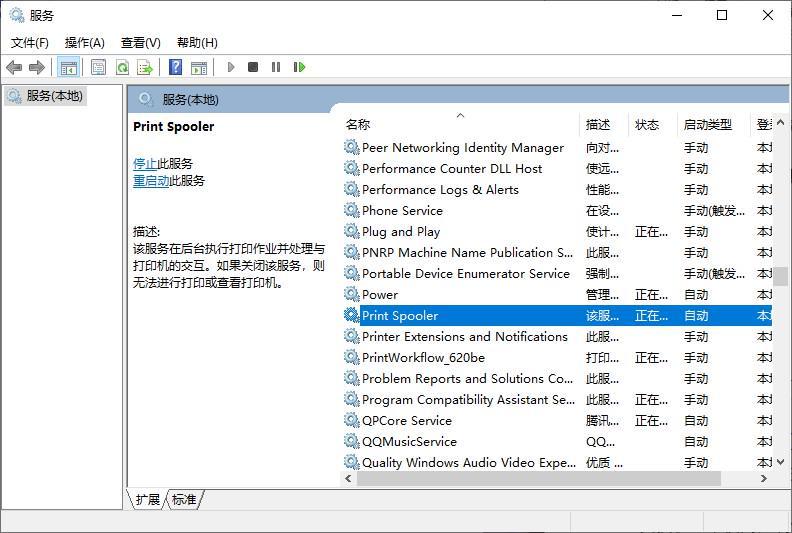Click the 停止 link to stop service
The image size is (792, 533).
point(144,164)
